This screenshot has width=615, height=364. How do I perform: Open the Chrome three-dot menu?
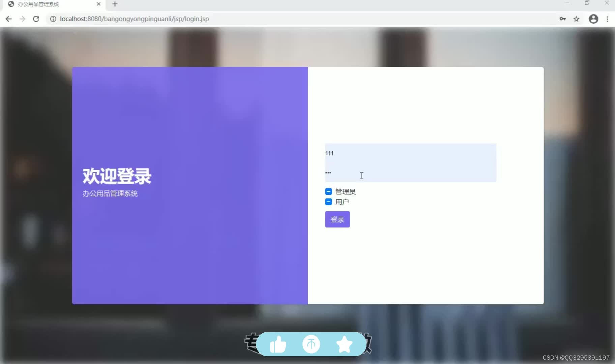[608, 19]
